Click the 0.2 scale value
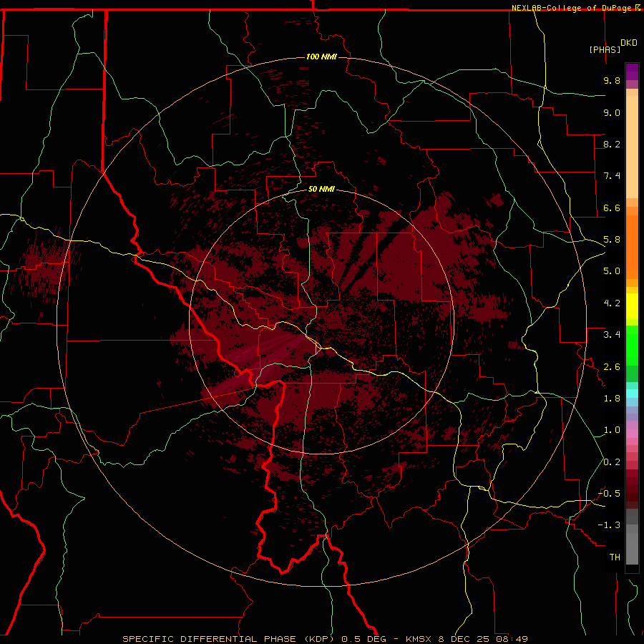Viewport: 644px width, 644px height. tap(612, 462)
